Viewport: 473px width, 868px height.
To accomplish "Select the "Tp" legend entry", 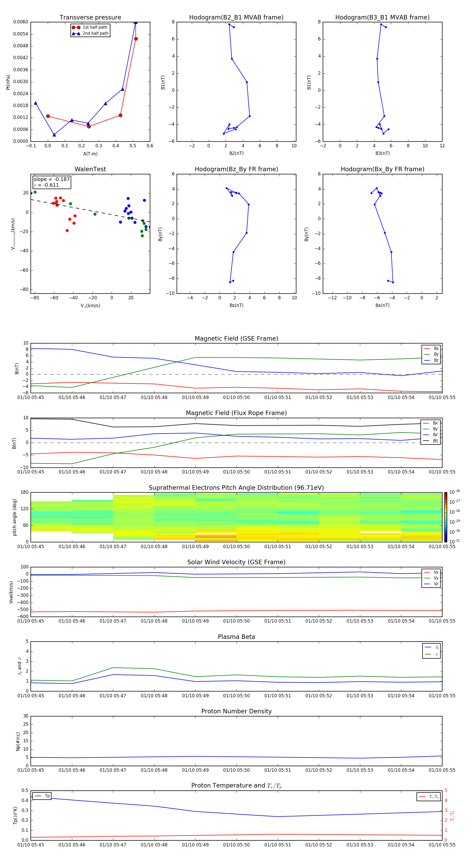I will [x=42, y=796].
